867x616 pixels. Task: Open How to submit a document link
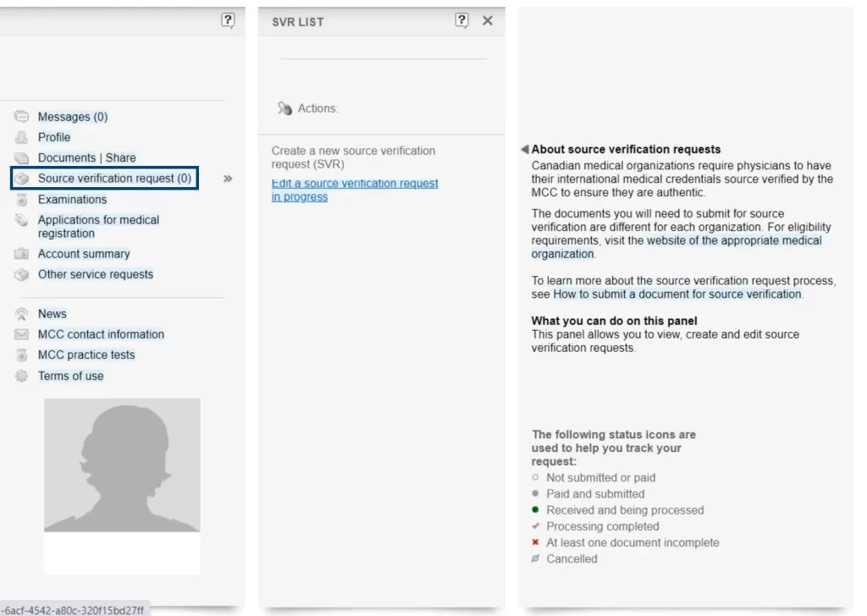[x=676, y=294]
